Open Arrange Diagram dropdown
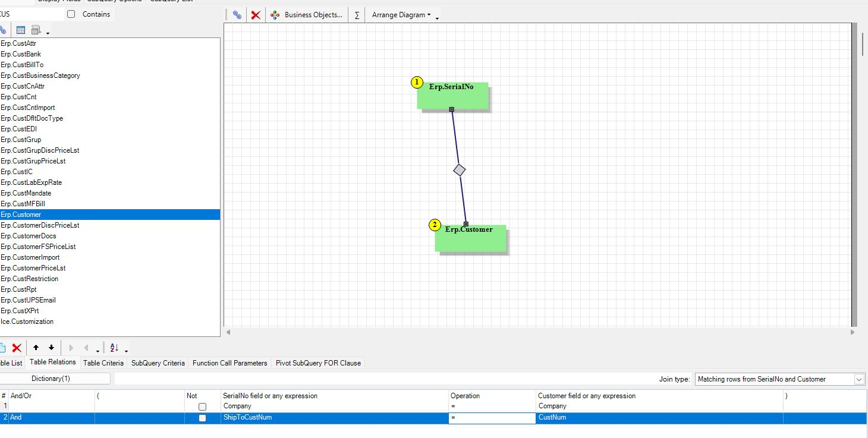Screen dimensions: 868x438 [401, 15]
